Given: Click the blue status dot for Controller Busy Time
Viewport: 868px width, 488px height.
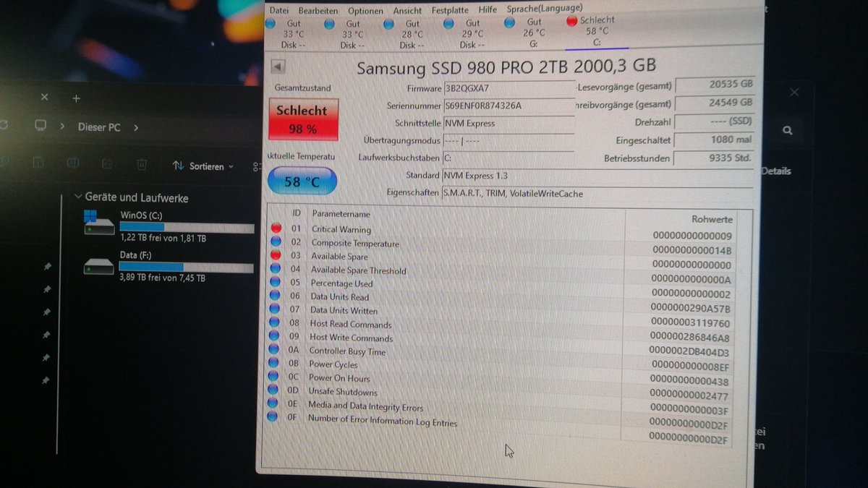Looking at the screenshot, I should coord(274,350).
